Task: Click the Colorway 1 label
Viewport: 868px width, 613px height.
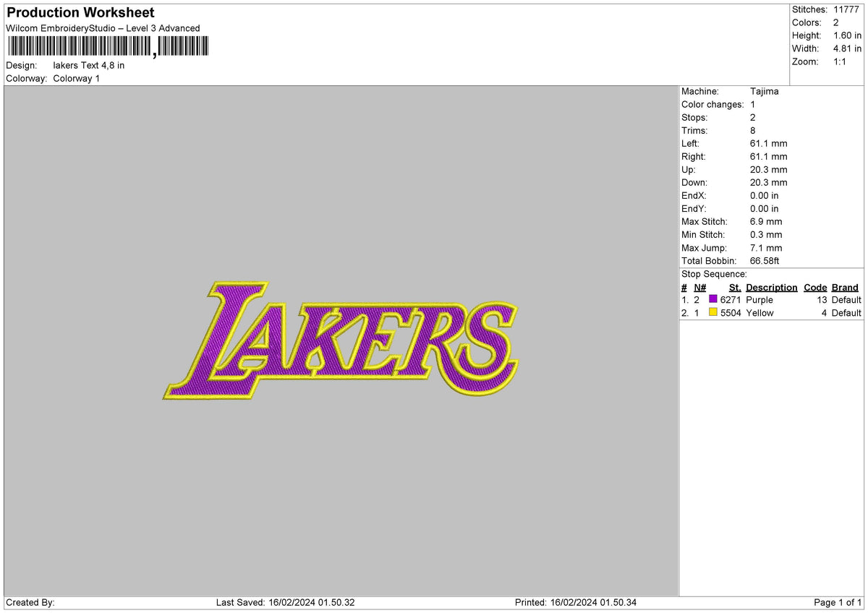Action: [x=77, y=78]
